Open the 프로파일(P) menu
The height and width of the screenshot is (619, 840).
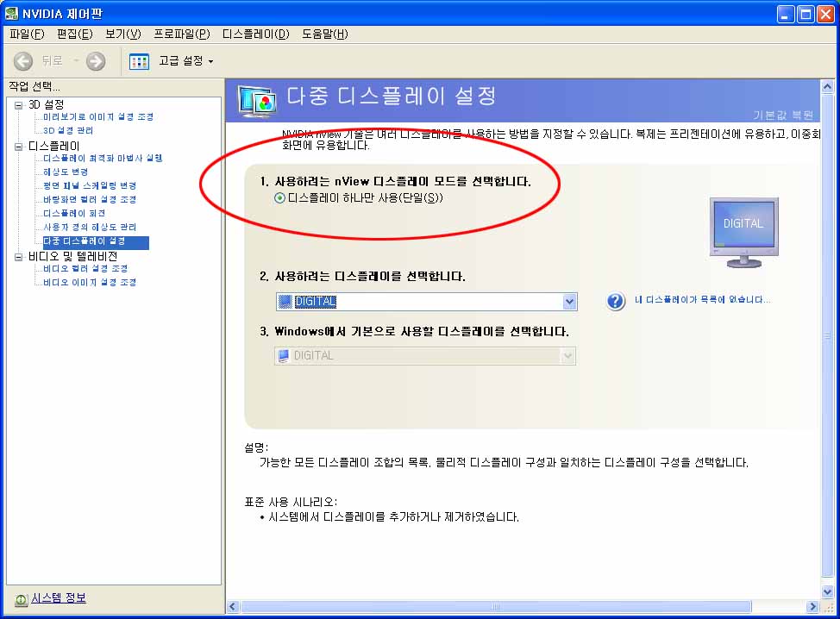(182, 34)
